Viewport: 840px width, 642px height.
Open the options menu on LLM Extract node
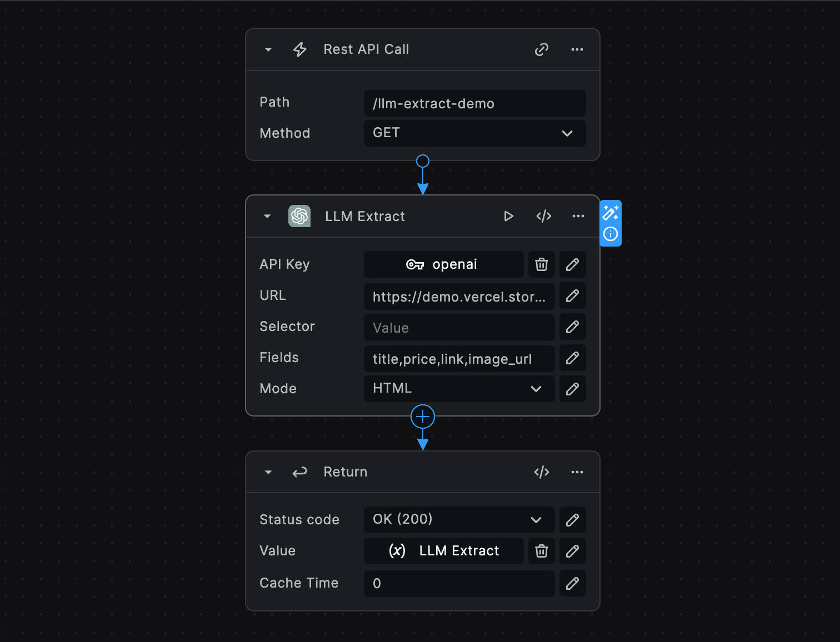[x=578, y=216]
